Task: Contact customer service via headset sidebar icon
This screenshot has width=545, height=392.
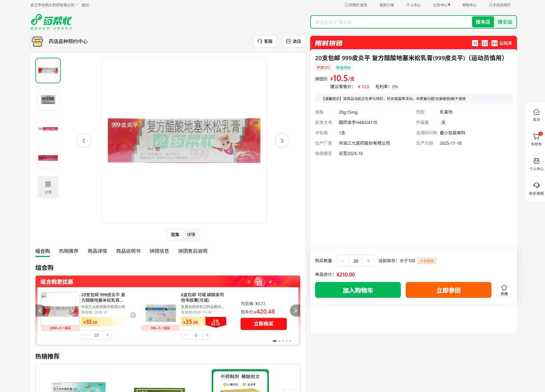Action: coord(536,186)
